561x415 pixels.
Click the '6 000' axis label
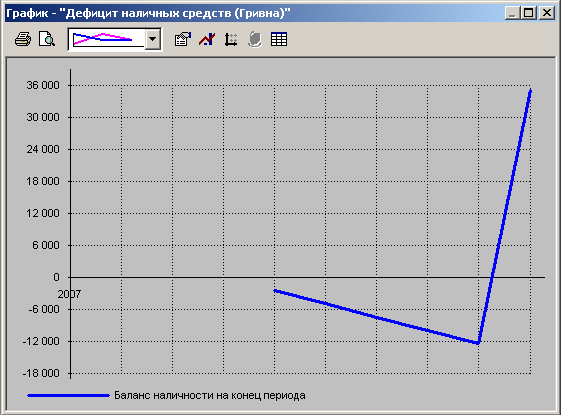point(46,245)
